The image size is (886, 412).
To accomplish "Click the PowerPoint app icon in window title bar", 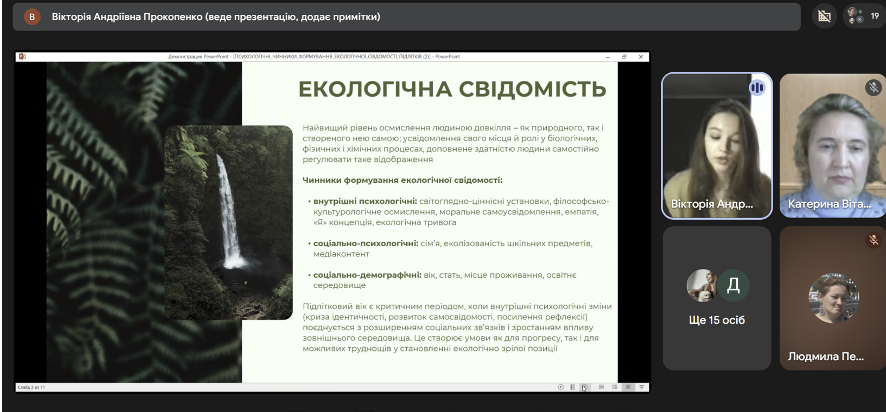I will coord(22,57).
